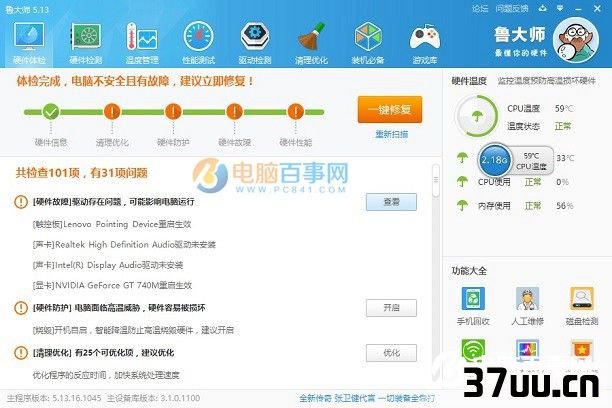Select the Realtek High Definition Audio row
The height and width of the screenshot is (408, 612).
click(124, 245)
